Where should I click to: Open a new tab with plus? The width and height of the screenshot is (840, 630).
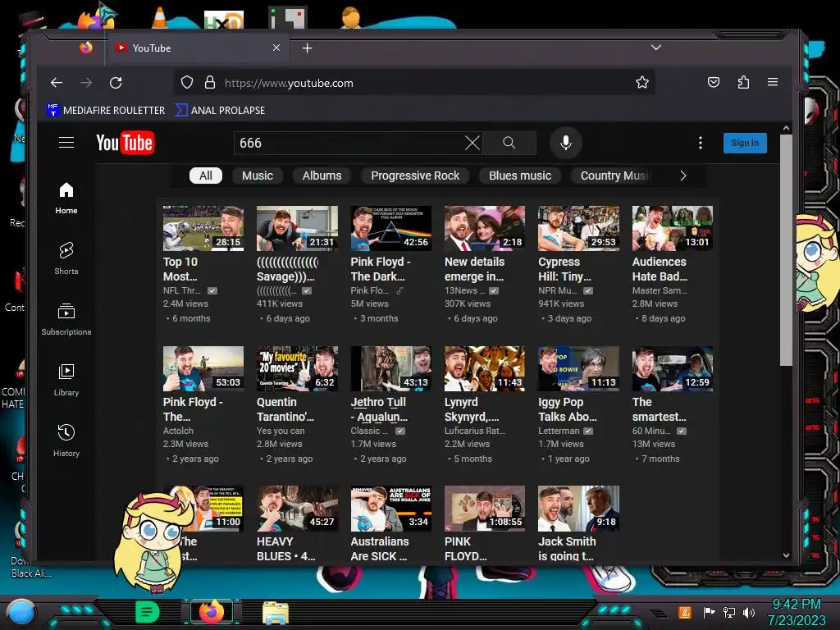pyautogui.click(x=307, y=48)
